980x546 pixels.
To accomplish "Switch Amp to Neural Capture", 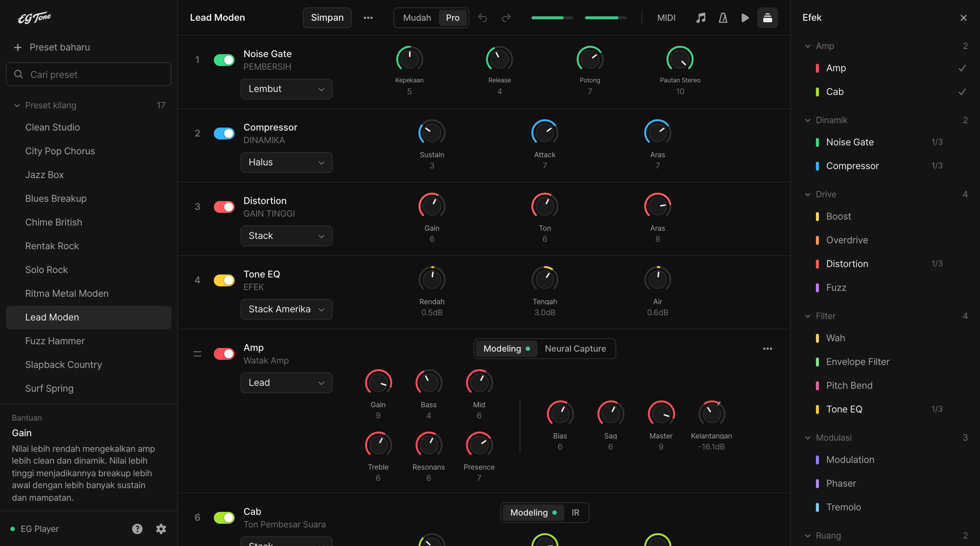I will (x=575, y=349).
